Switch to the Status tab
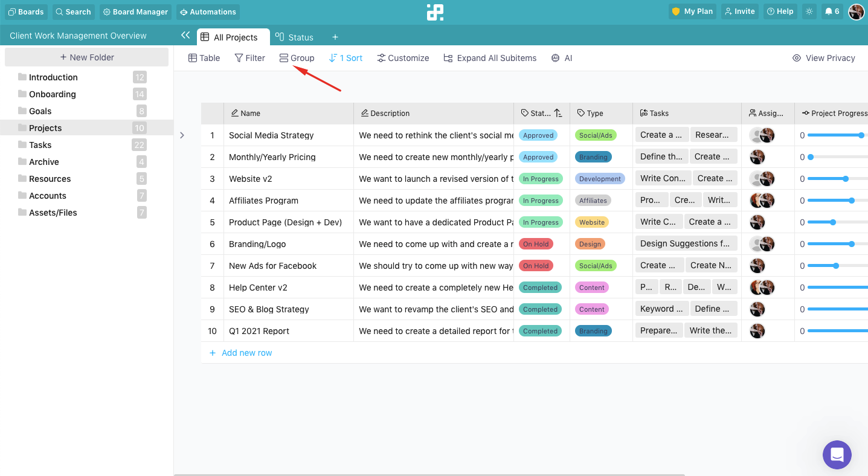Screen dimensions: 868x476 pos(294,37)
